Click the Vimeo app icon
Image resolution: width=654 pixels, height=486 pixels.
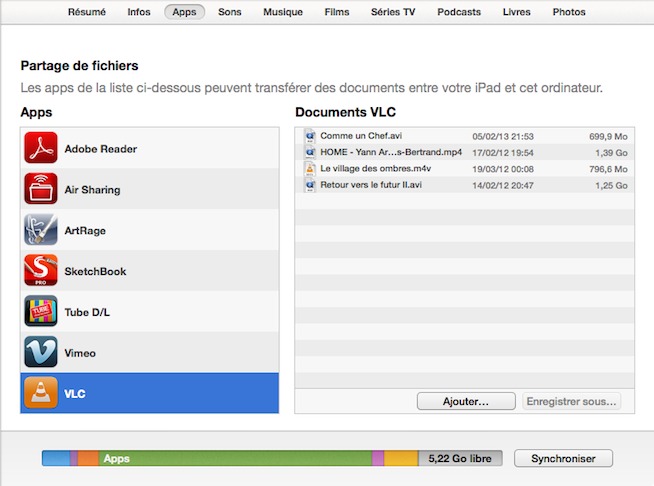[x=40, y=352]
